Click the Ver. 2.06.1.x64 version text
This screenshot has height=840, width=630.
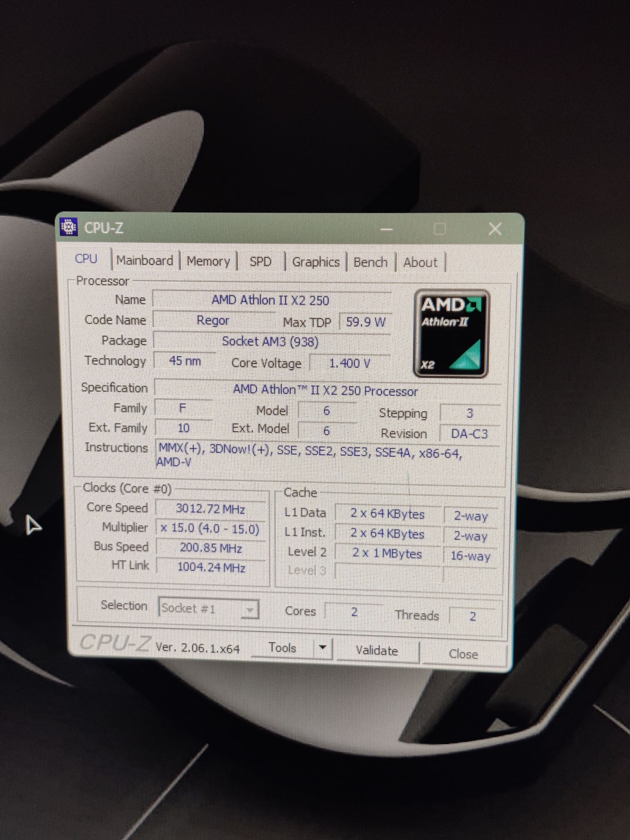coord(197,648)
